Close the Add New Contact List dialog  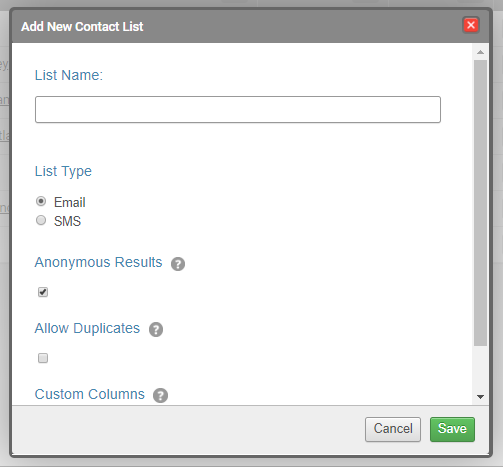[x=471, y=25]
